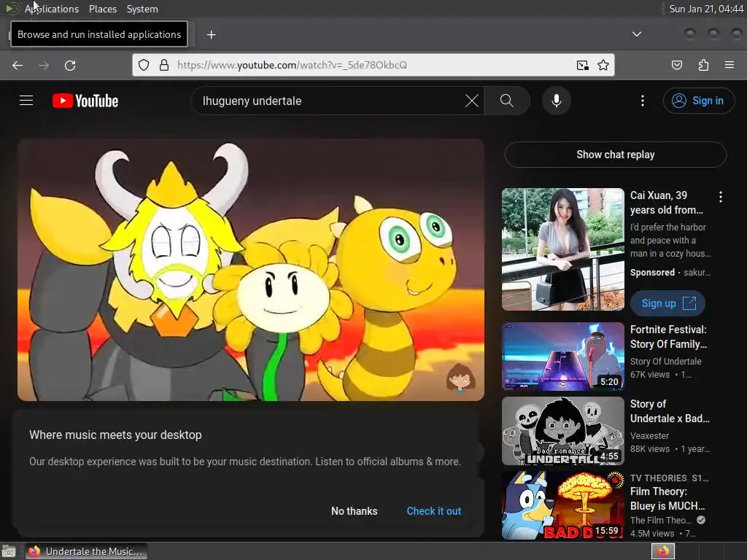Toggle picture-in-picture icon in address bar

coord(582,65)
